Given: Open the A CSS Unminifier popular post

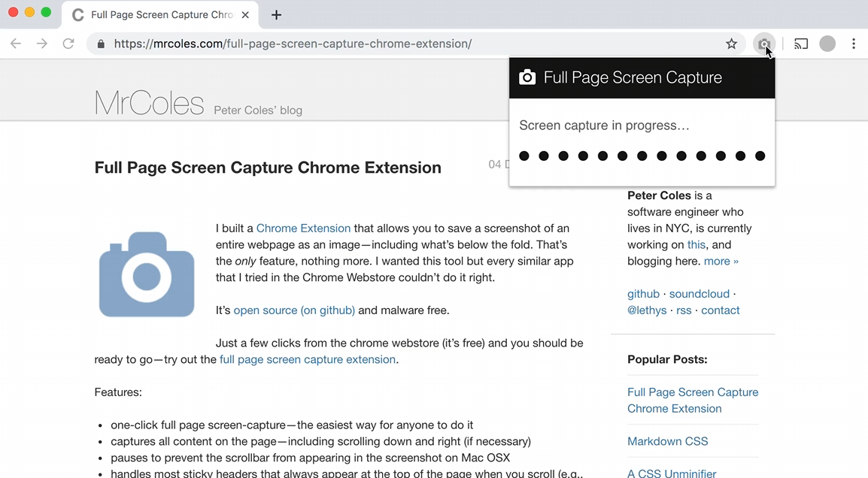Looking at the screenshot, I should pyautogui.click(x=672, y=473).
